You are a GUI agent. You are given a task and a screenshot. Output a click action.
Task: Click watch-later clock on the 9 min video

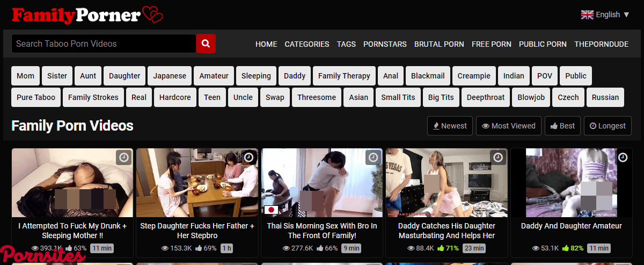[373, 157]
